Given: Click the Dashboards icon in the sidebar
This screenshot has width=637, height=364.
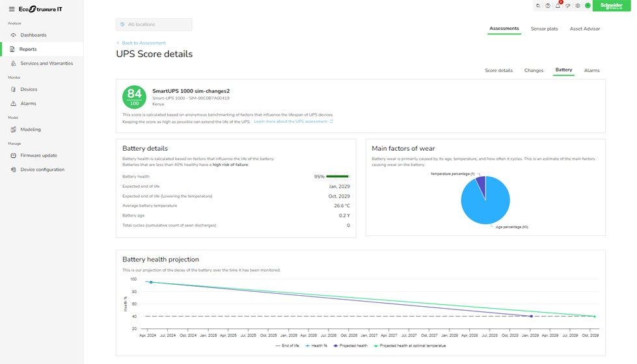Looking at the screenshot, I should click(x=14, y=35).
